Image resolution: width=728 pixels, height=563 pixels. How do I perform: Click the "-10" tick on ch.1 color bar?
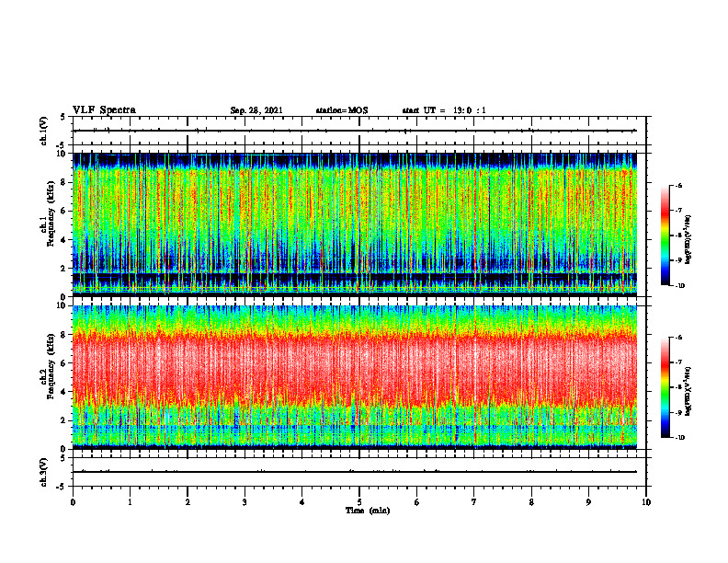pos(680,286)
